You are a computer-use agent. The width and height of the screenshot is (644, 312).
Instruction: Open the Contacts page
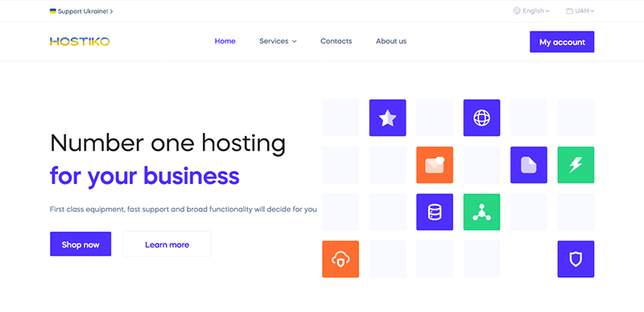pyautogui.click(x=336, y=41)
